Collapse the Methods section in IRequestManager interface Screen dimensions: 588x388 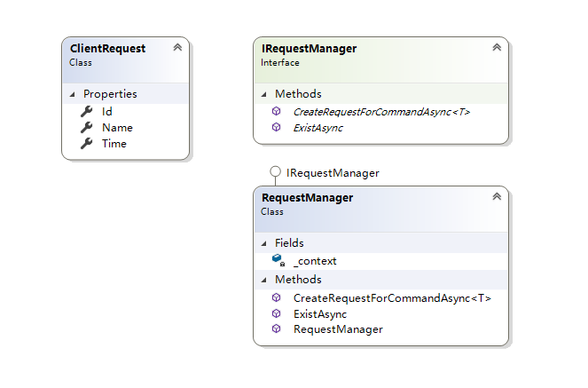[x=263, y=94]
